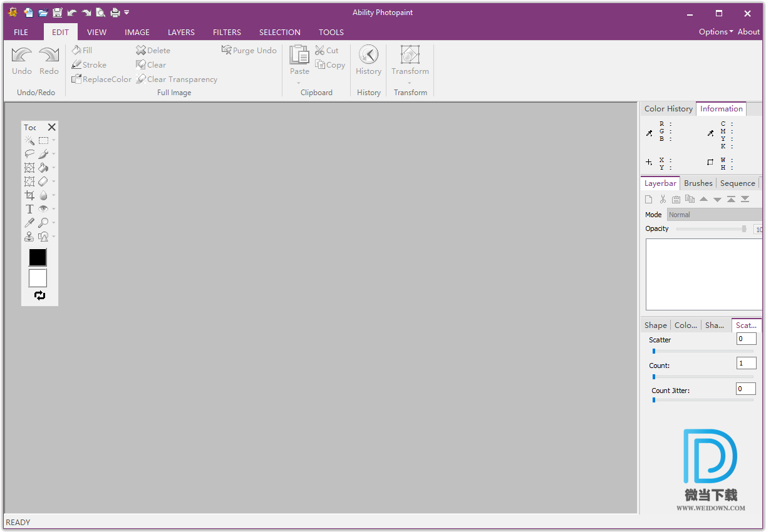Viewport: 766px width, 532px height.
Task: Select the Crop tool
Action: tap(29, 195)
